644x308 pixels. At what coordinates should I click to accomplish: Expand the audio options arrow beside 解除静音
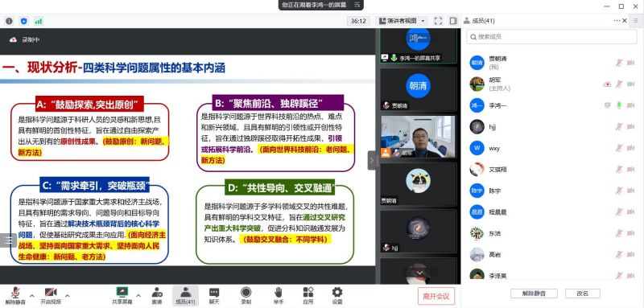click(x=31, y=295)
